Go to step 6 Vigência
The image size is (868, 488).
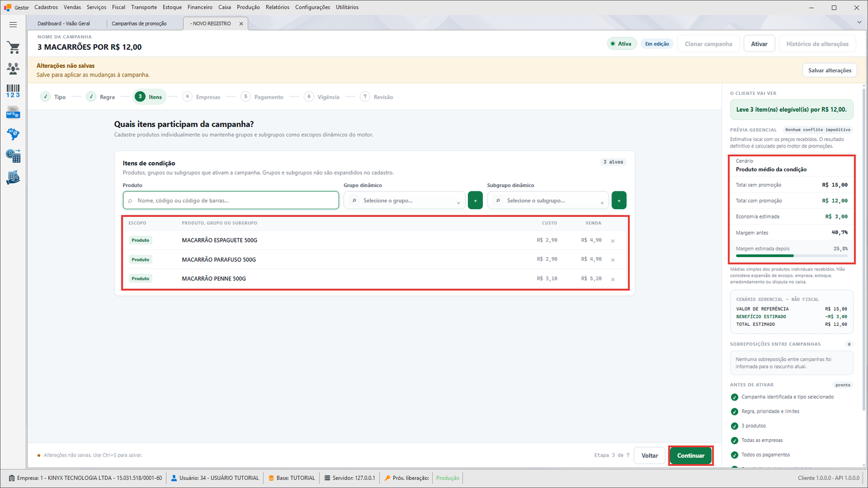(x=322, y=97)
